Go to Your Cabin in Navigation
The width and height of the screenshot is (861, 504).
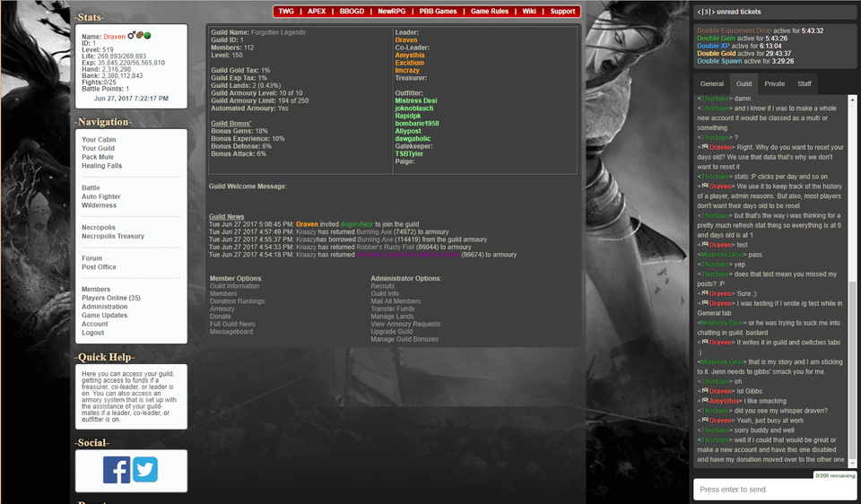[x=100, y=140]
